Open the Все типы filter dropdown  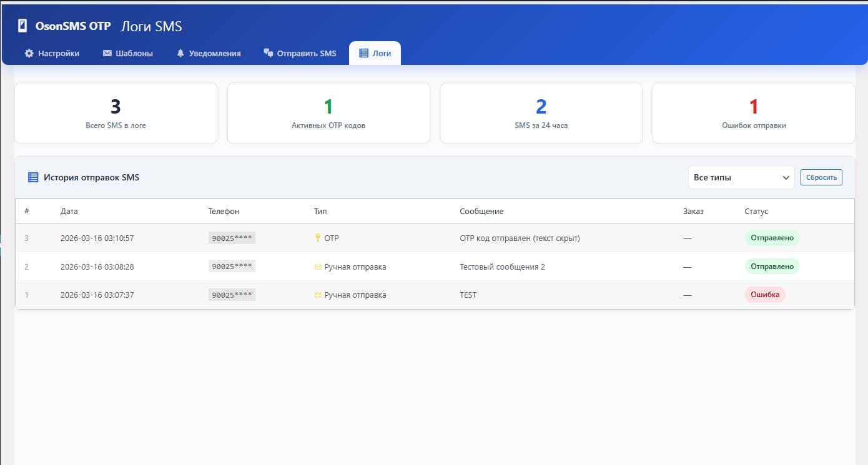[741, 178]
